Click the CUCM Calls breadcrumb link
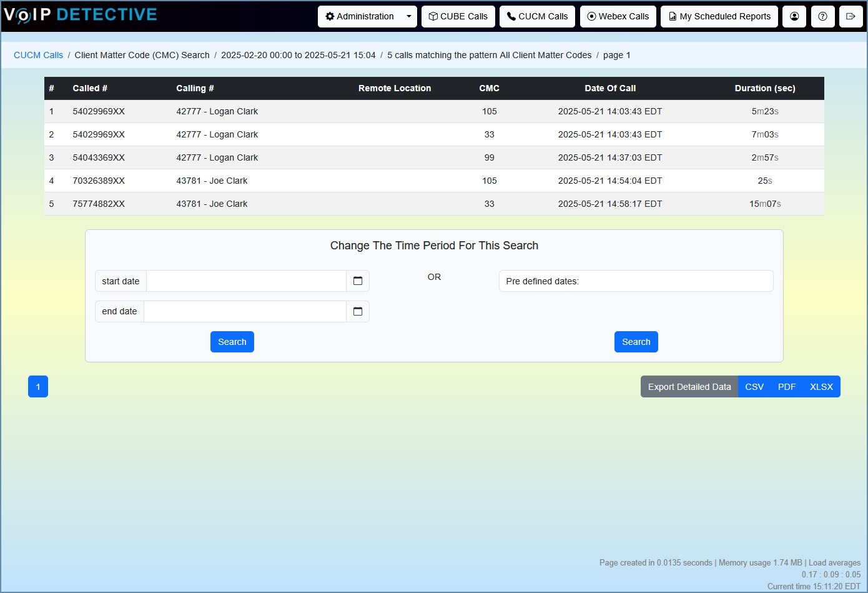This screenshot has width=868, height=593. coord(38,55)
